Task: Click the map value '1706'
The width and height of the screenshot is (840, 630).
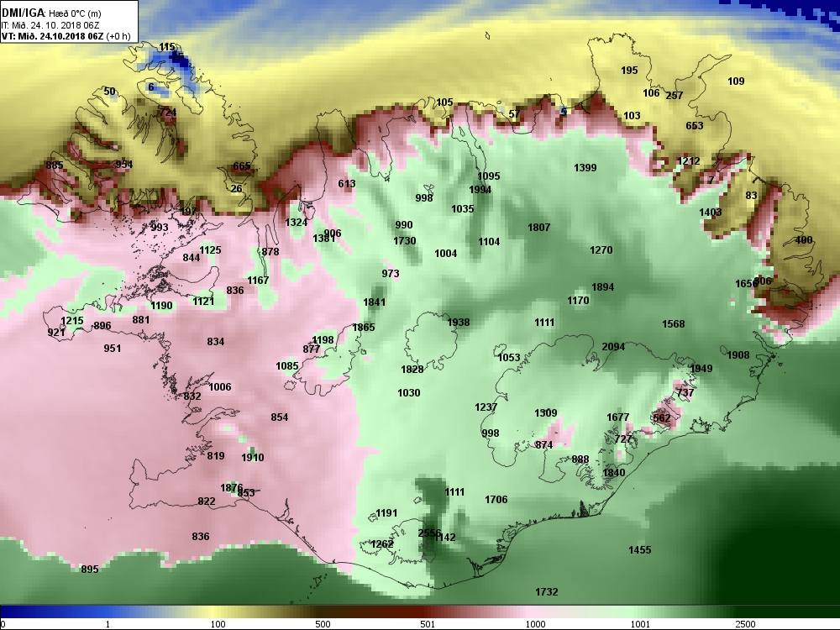Action: click(x=496, y=499)
